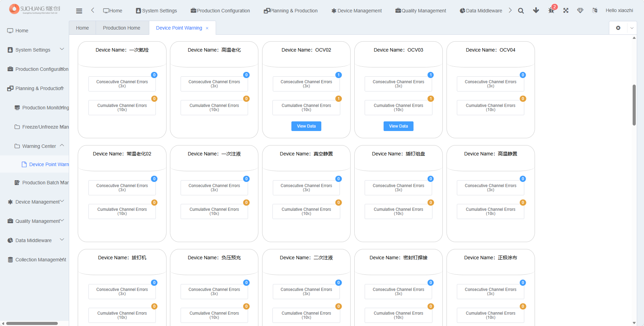This screenshot has width=644, height=326.
Task: Click the Warning Center folder icon
Action: click(x=17, y=146)
